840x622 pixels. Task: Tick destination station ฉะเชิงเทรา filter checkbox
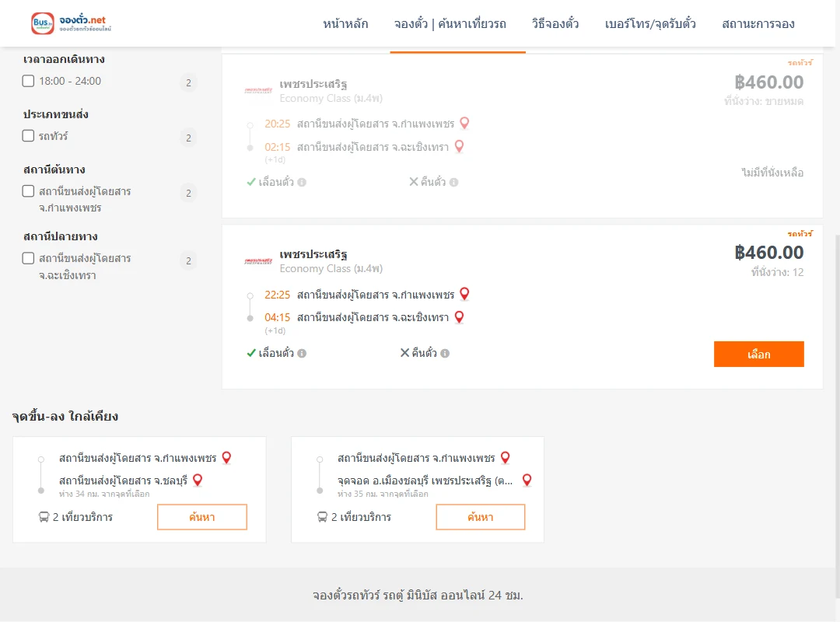[29, 258]
